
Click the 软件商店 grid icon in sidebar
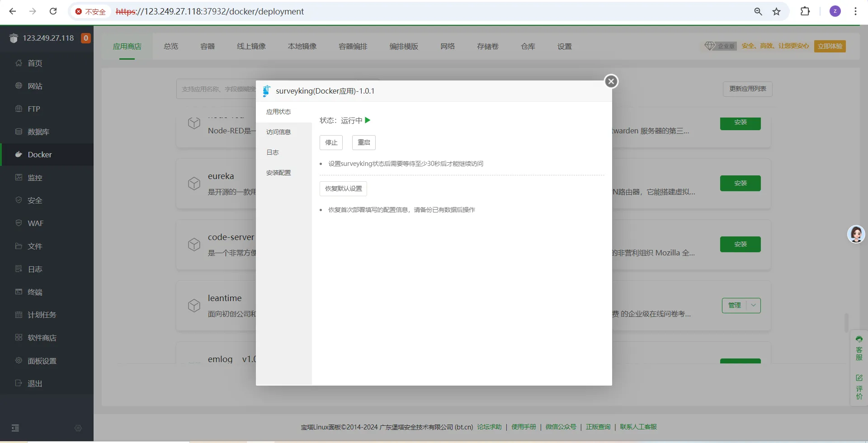tap(19, 337)
